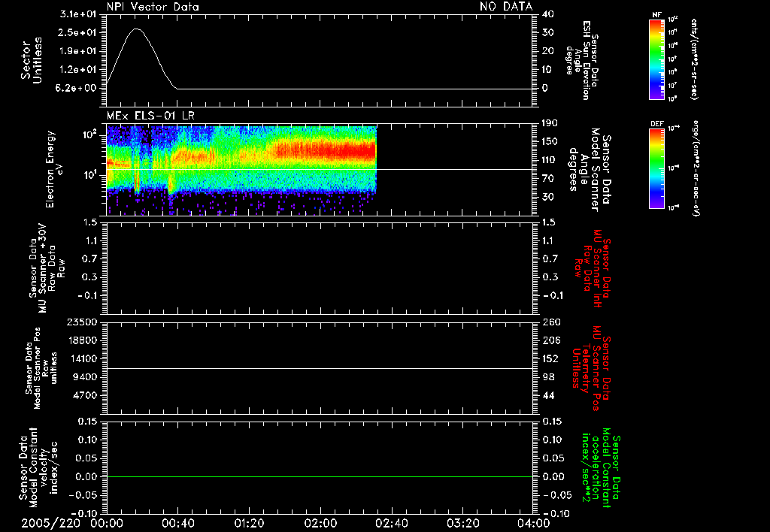
Task: Click the 206 telemetry tick label
Action: pyautogui.click(x=550, y=340)
